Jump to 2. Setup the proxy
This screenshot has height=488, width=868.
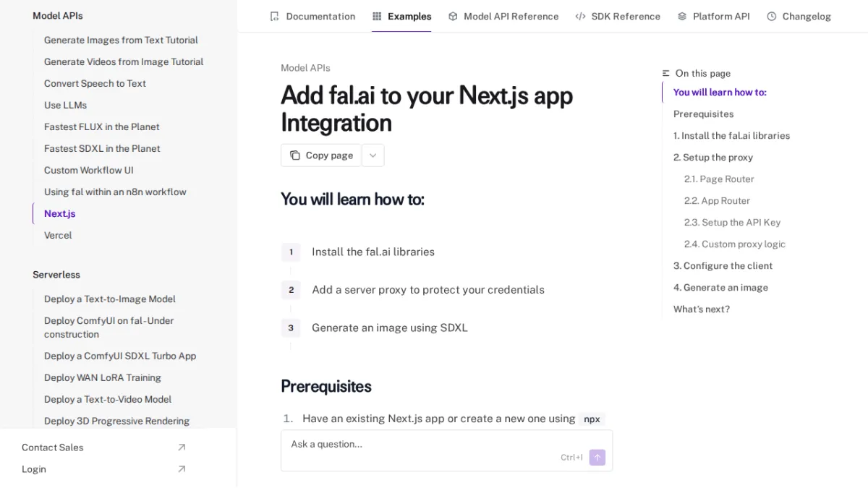tap(713, 157)
